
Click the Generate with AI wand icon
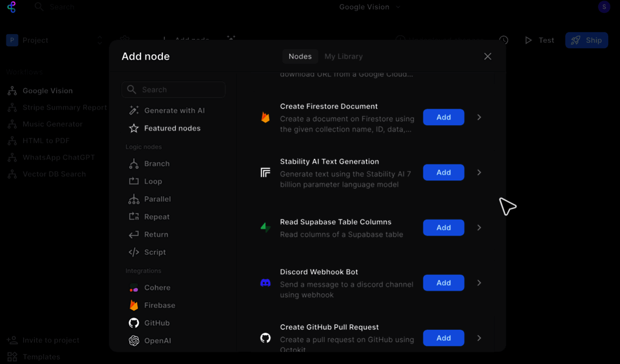[134, 110]
